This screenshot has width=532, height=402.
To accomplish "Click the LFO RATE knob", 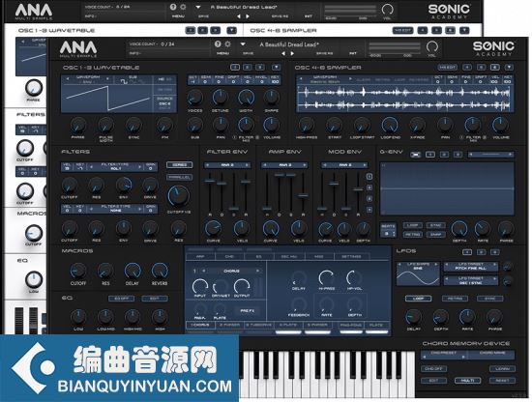I will pos(467,317).
